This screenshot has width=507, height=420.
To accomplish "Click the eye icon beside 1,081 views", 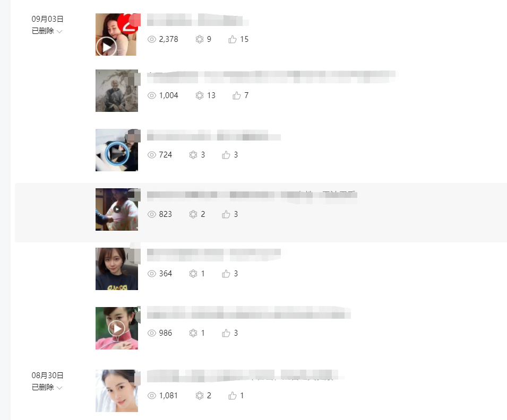I will 152,396.
